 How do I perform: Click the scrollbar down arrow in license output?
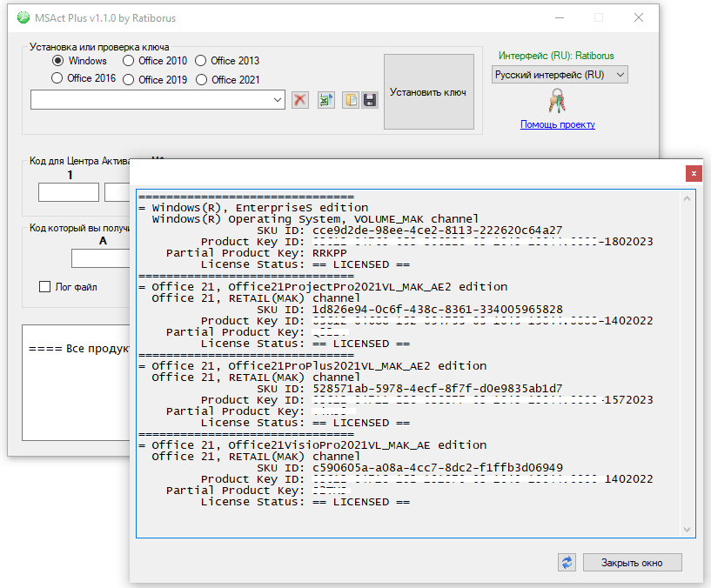(x=687, y=530)
